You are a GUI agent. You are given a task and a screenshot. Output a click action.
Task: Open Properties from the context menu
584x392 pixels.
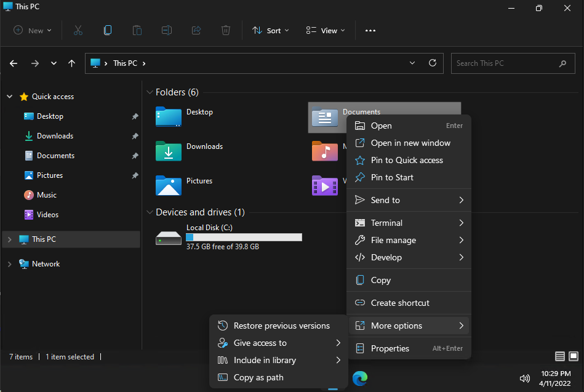pyautogui.click(x=390, y=348)
